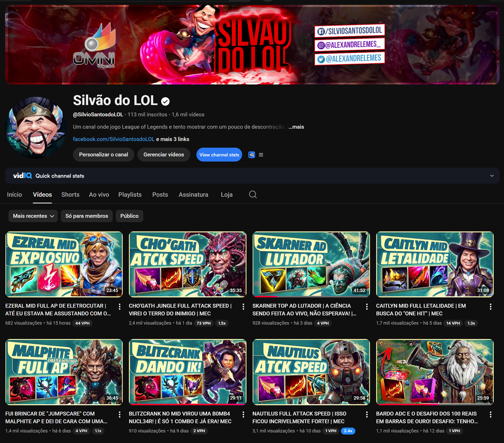The width and height of the screenshot is (504, 443).
Task: Click title 'CAITLYN MID FULL LETALIDADE'
Action: pos(421,310)
